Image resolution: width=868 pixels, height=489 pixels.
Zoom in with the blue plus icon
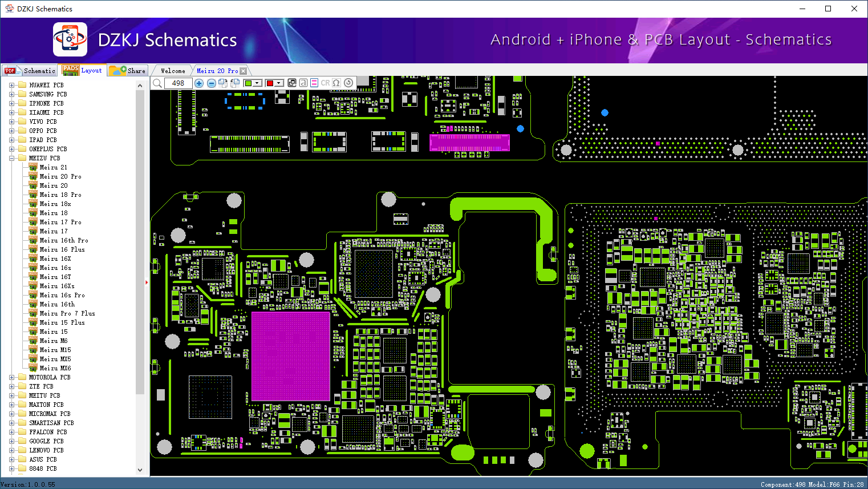point(199,83)
